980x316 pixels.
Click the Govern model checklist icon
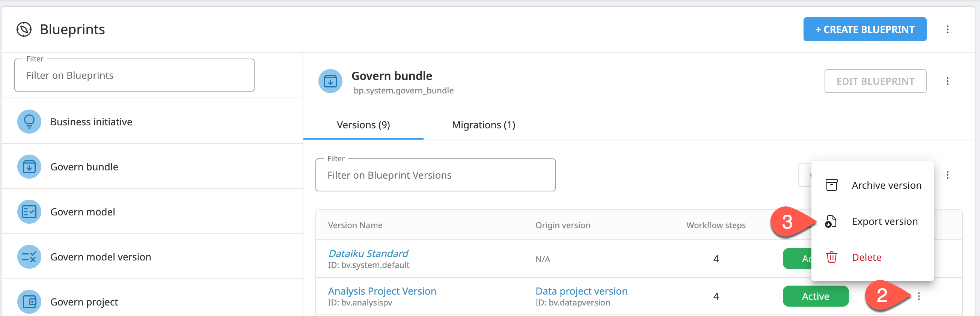(29, 212)
